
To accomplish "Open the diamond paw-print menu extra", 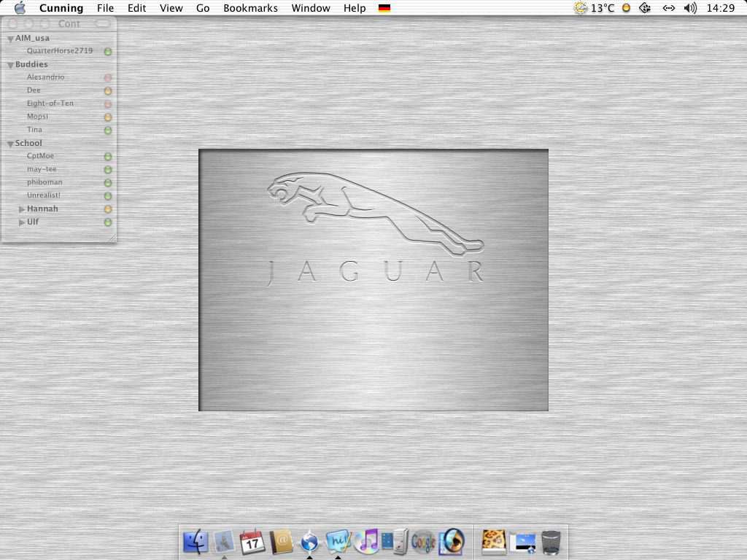I will pos(645,8).
